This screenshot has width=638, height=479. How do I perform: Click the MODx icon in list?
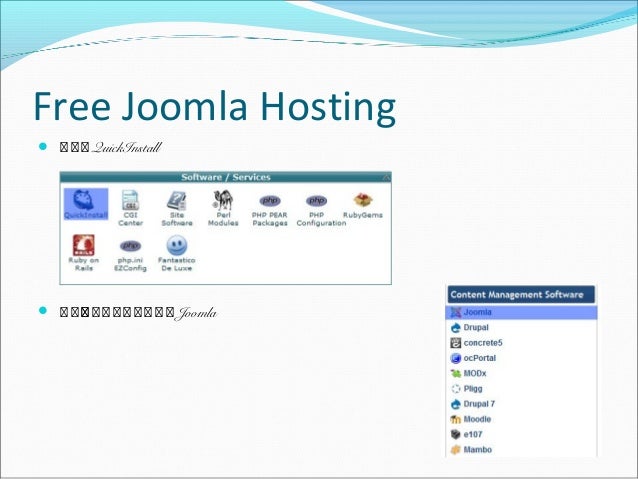click(x=456, y=373)
